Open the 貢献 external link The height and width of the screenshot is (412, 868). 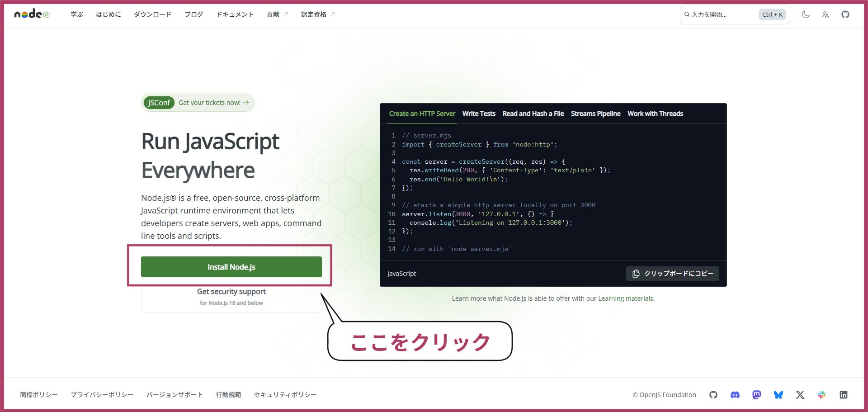pyautogui.click(x=277, y=14)
